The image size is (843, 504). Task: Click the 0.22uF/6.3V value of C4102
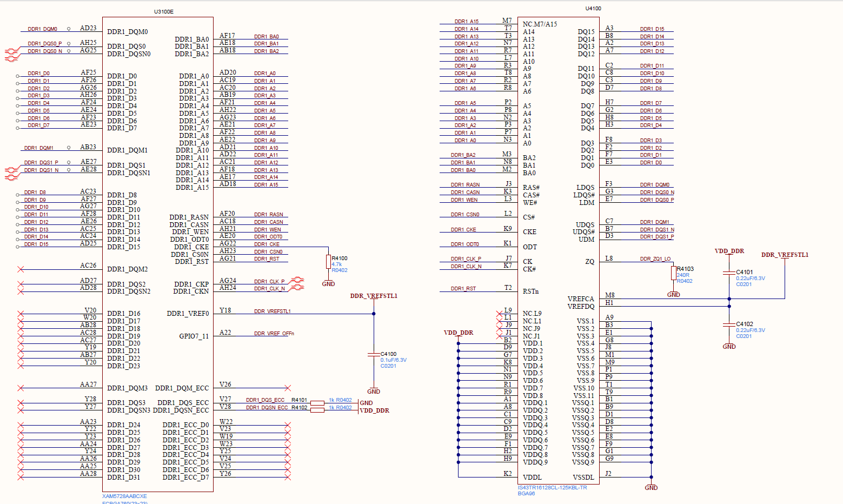[751, 330]
